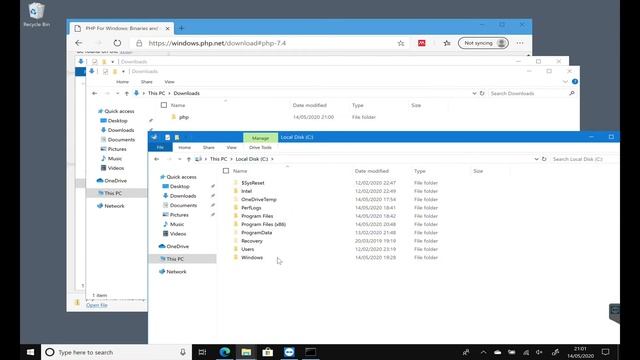
Task: Add page to favorites star icon
Action: tap(401, 43)
